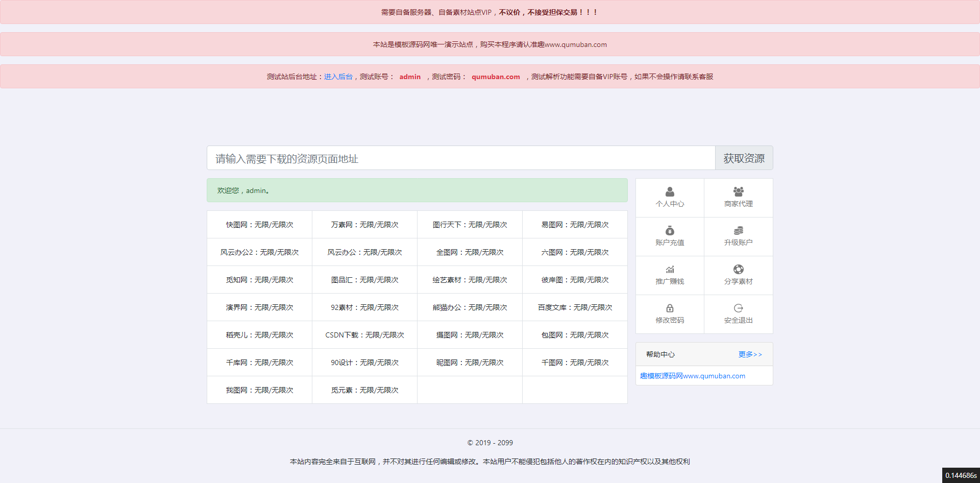This screenshot has height=483, width=980.
Task: Open the 推广赚钱 chart icon
Action: pos(670,270)
